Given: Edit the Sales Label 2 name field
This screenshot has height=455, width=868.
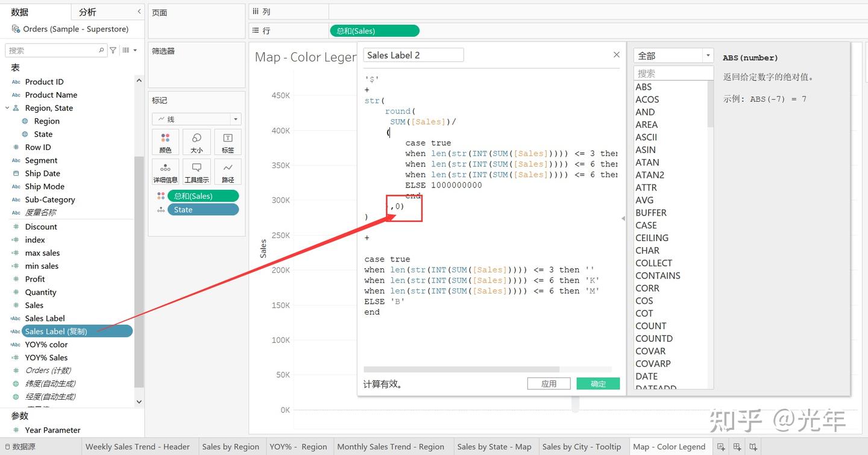Looking at the screenshot, I should tap(414, 55).
